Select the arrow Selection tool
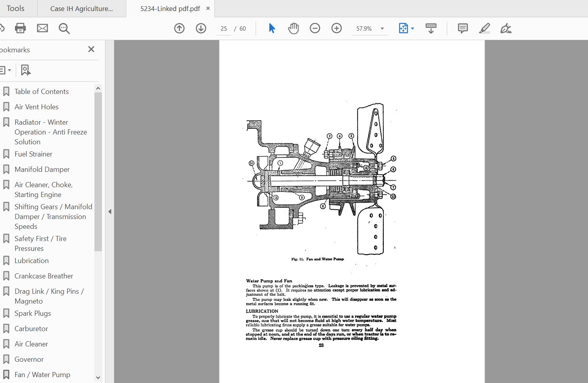588x383 pixels. (x=272, y=28)
